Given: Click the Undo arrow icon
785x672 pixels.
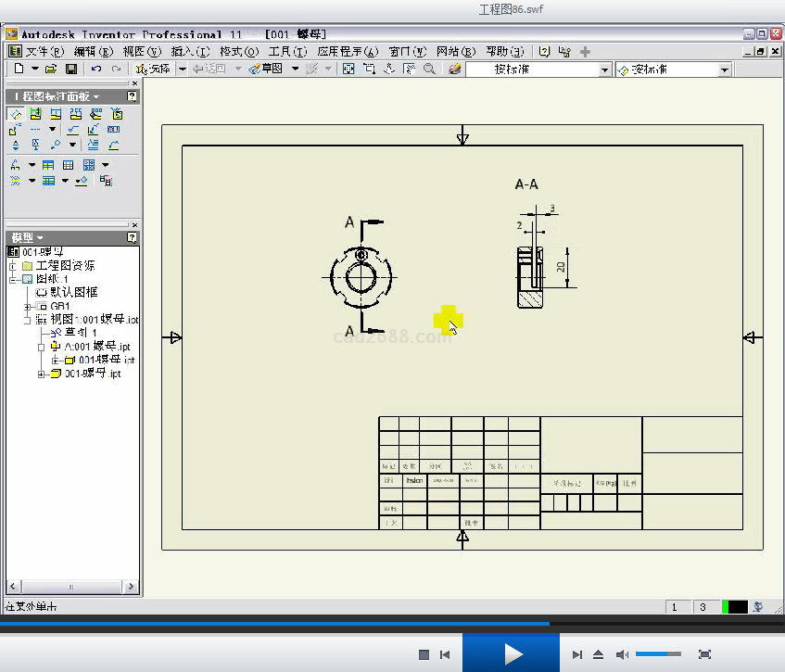Looking at the screenshot, I should click(96, 69).
